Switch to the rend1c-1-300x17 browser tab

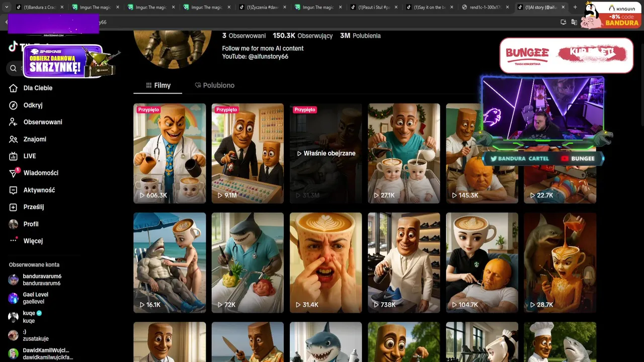point(485,7)
